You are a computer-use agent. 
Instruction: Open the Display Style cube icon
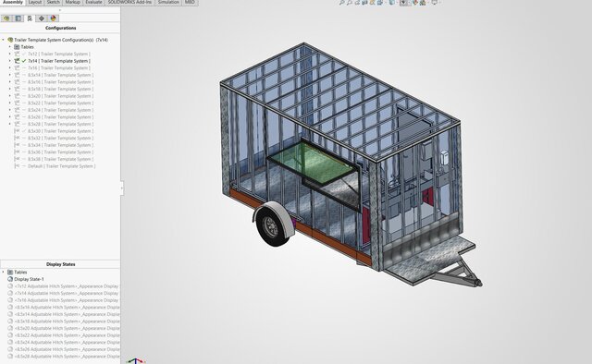392,3
